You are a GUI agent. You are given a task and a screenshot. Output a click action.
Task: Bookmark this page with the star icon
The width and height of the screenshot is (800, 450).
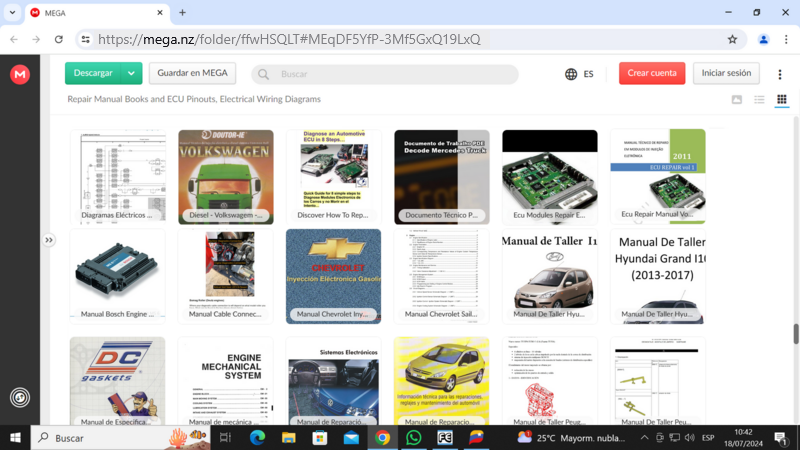[x=733, y=39]
